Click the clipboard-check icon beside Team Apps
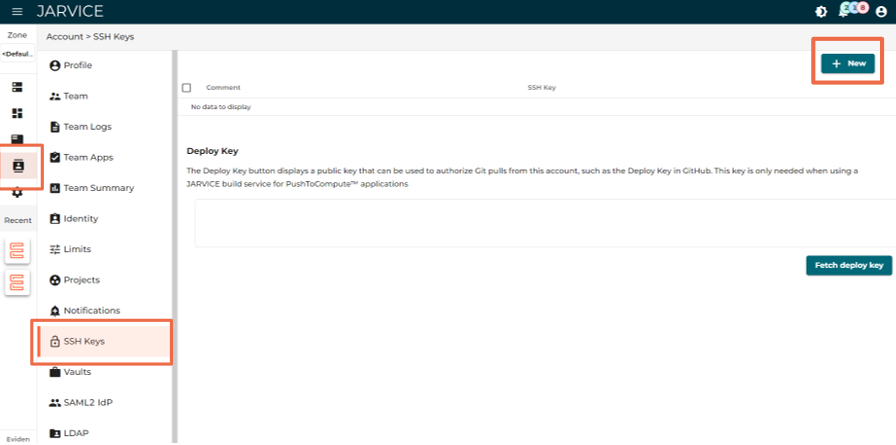 click(x=55, y=158)
